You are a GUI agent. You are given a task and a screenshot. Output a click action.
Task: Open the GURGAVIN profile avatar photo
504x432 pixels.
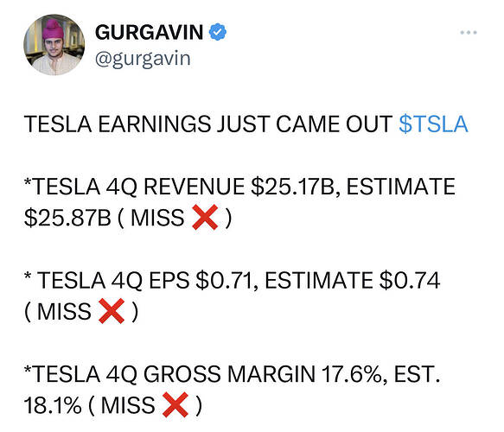click(x=54, y=45)
